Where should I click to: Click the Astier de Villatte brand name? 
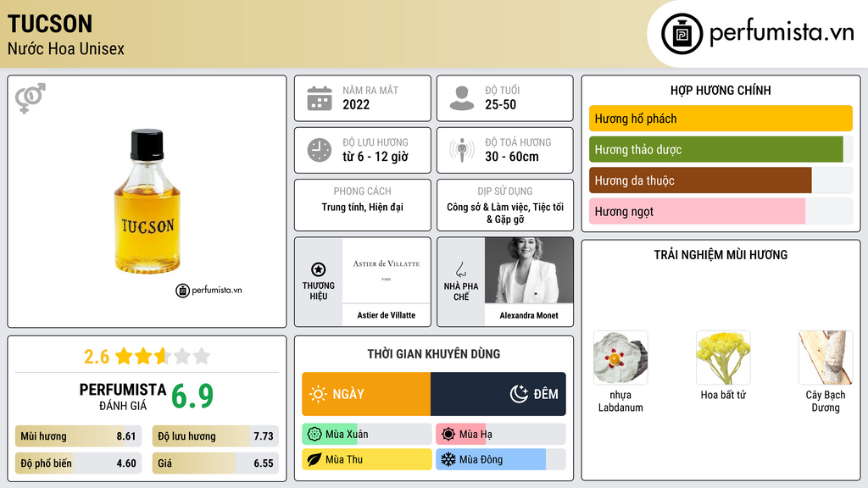387,315
